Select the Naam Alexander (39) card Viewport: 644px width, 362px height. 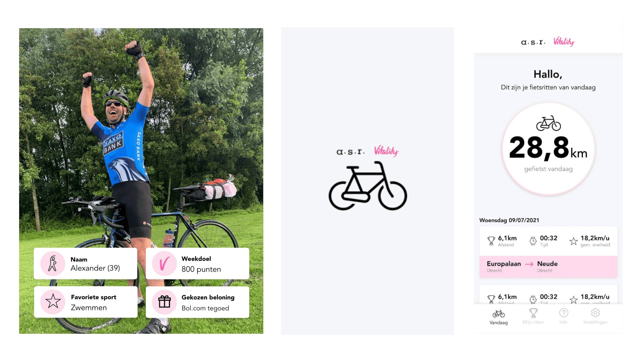(x=86, y=263)
